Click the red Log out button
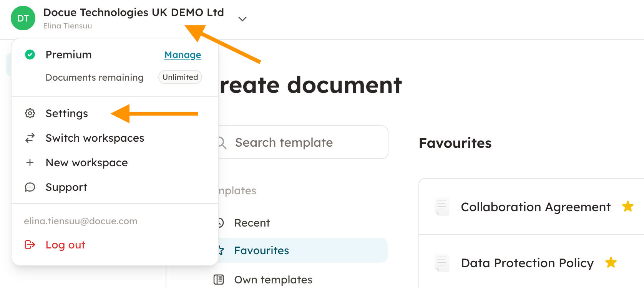Viewport: 644px width, 288px height. coord(65,245)
